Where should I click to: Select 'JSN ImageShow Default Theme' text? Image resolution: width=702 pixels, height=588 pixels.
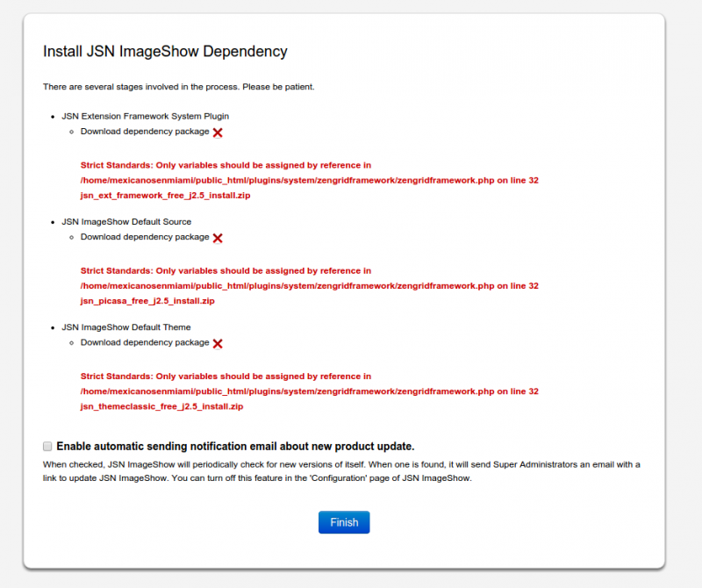point(125,327)
